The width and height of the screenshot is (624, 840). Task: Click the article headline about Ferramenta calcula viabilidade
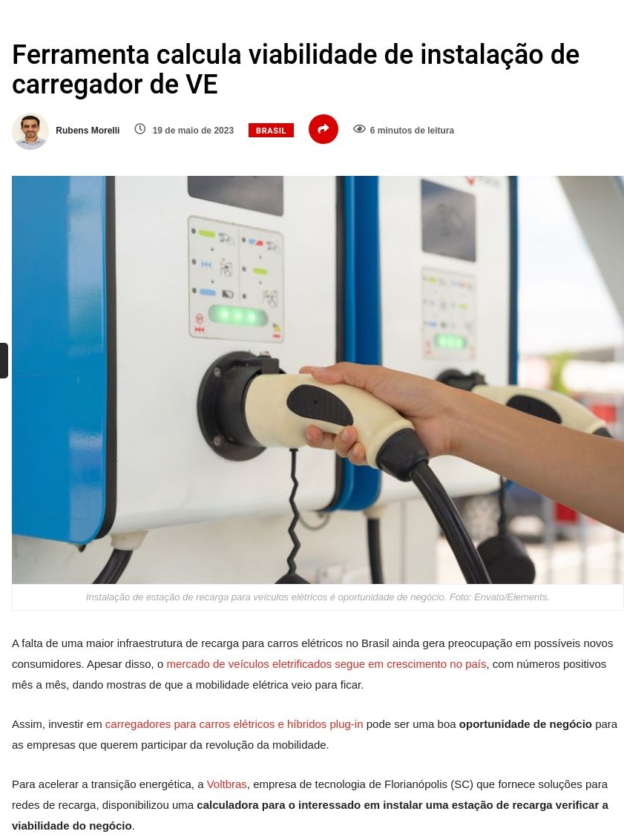coord(295,69)
